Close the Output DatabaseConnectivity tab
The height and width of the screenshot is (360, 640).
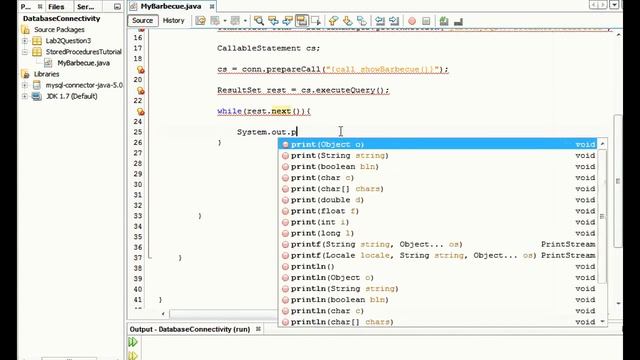pos(258,329)
